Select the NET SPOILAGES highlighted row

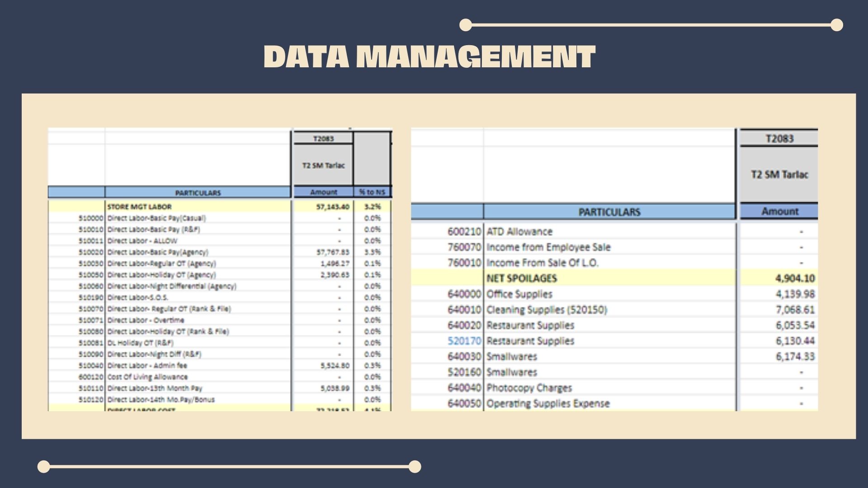521,278
